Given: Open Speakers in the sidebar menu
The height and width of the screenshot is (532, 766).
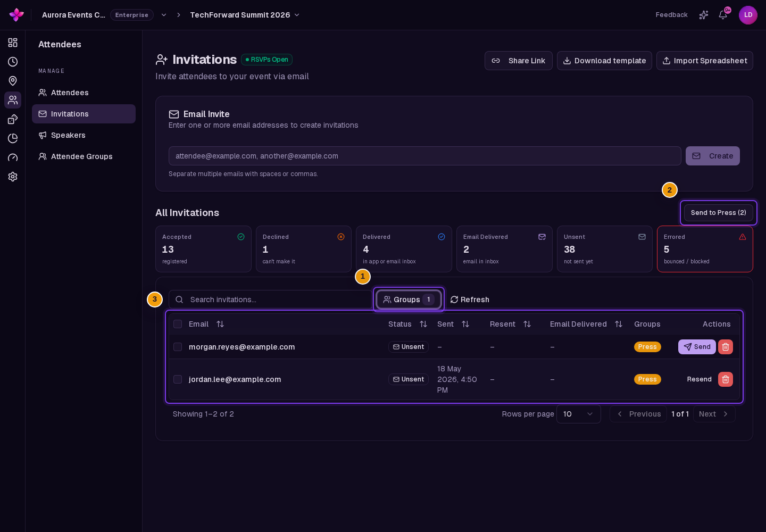Looking at the screenshot, I should [x=84, y=135].
